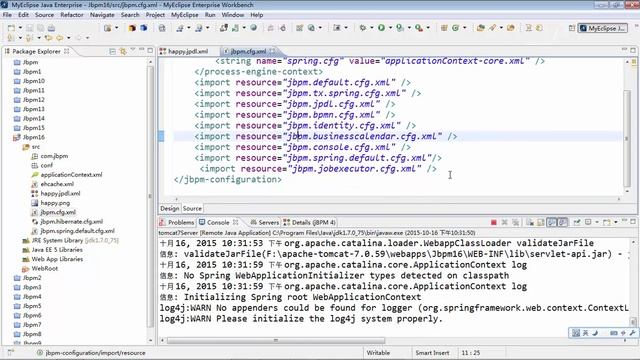Switch to Design view tab
The height and width of the screenshot is (360, 640).
pyautogui.click(x=169, y=209)
